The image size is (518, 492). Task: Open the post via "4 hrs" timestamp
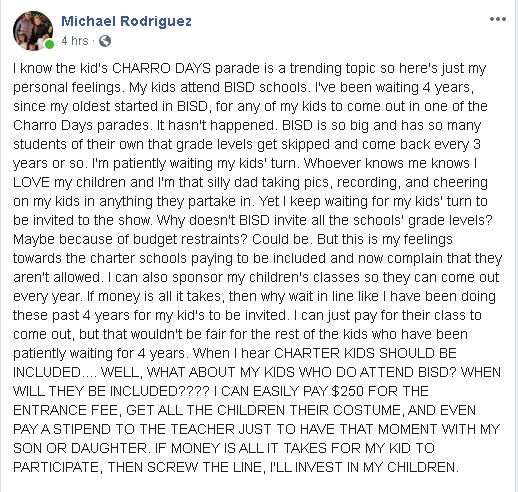point(75,41)
